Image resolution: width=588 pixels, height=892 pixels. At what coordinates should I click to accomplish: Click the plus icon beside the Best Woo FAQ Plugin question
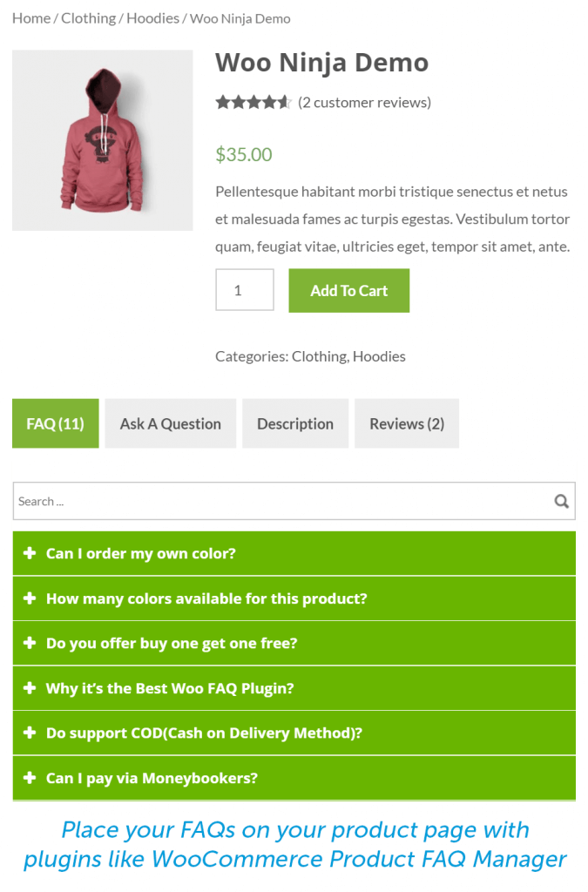30,687
